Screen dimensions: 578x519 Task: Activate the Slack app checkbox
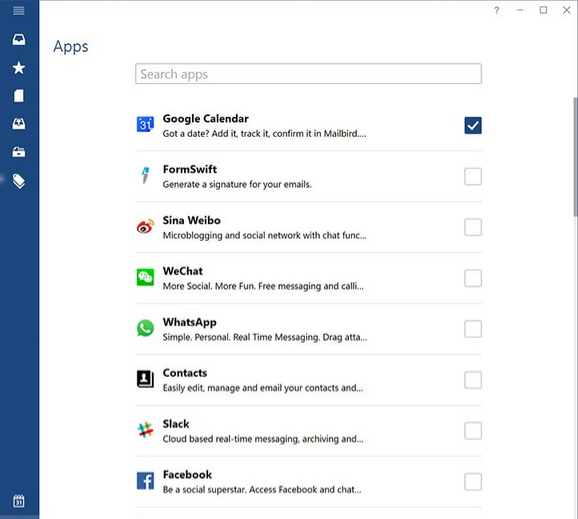pyautogui.click(x=473, y=431)
